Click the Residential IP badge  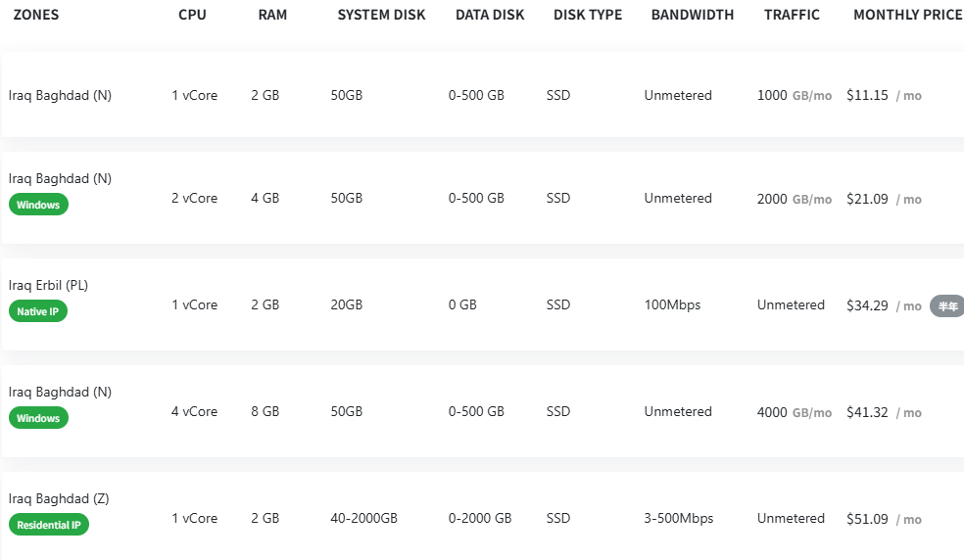[49, 525]
